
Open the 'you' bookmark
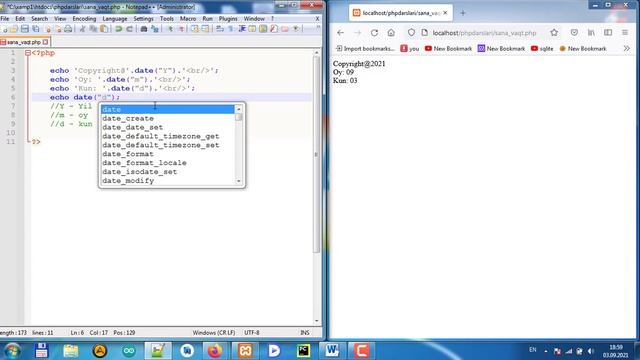[x=410, y=49]
